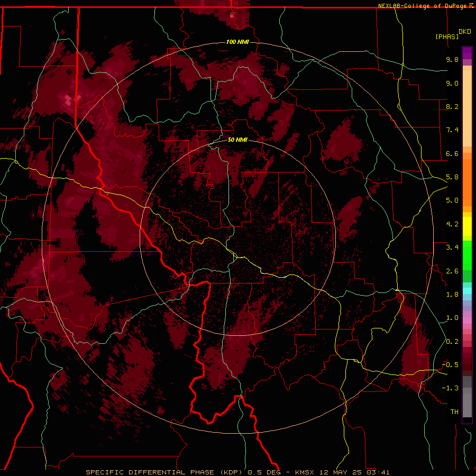
Task: Select the 0.2 value on the scale
Action: [x=452, y=342]
